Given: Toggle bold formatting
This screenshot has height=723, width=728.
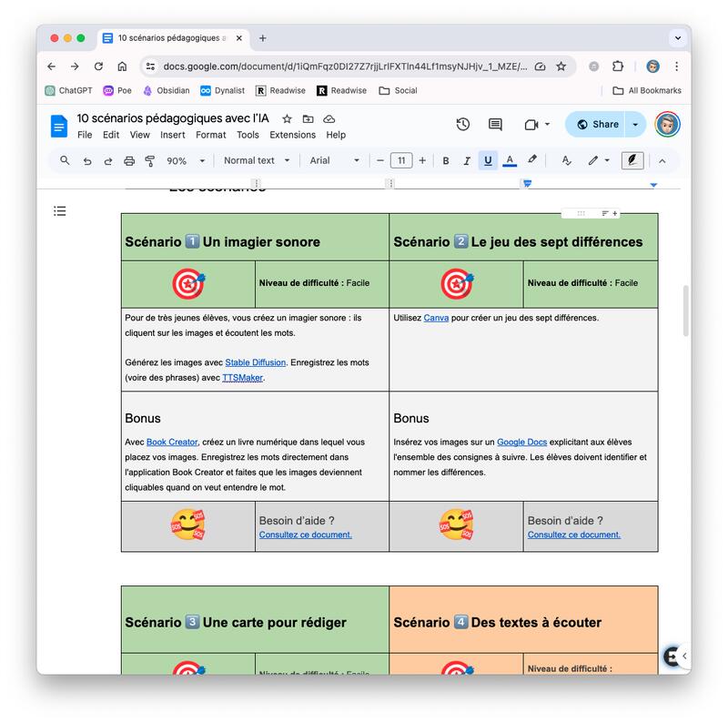Looking at the screenshot, I should (x=446, y=161).
